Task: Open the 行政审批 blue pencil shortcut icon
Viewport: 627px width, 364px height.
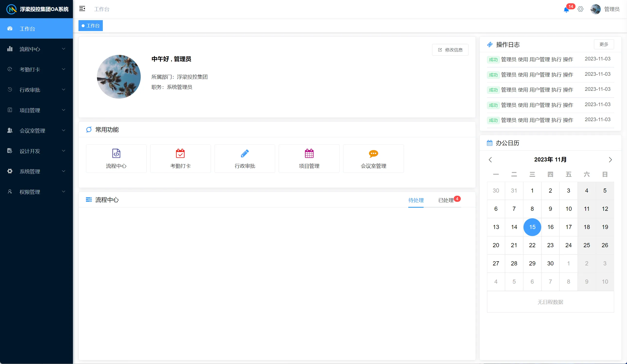Action: point(245,153)
